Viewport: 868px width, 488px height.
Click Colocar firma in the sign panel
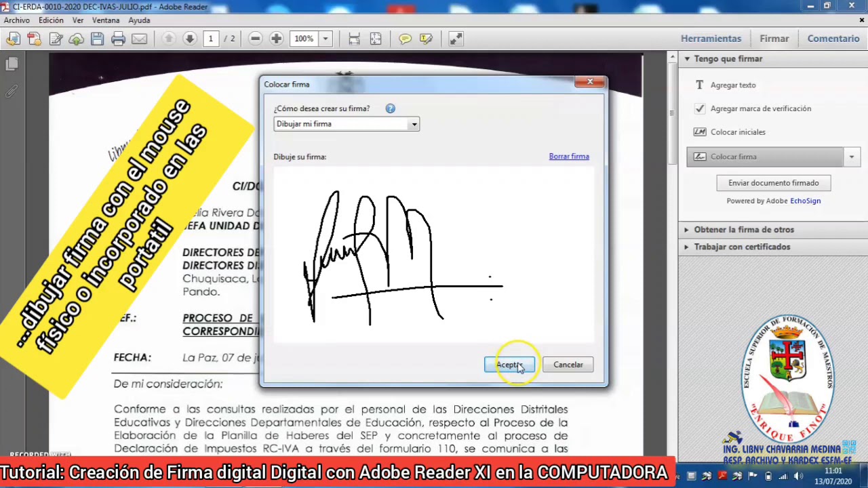click(x=765, y=157)
